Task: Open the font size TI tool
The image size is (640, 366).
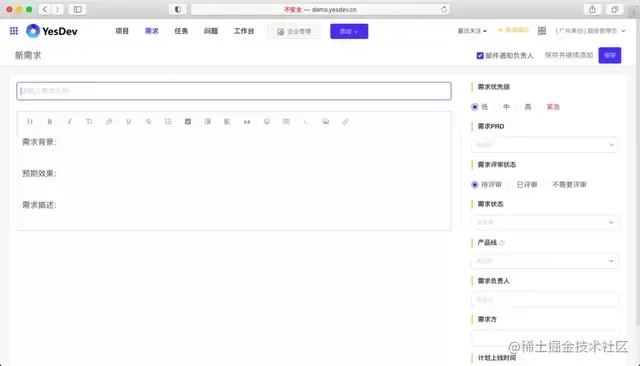Action: click(89, 122)
